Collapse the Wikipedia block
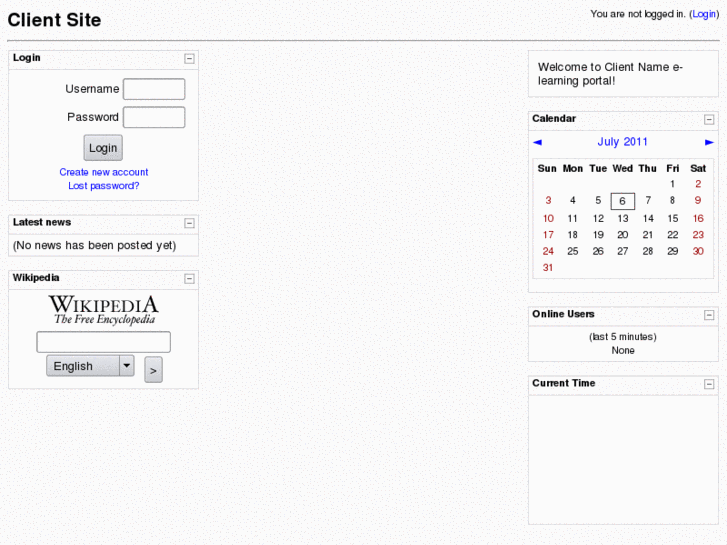 (x=189, y=279)
